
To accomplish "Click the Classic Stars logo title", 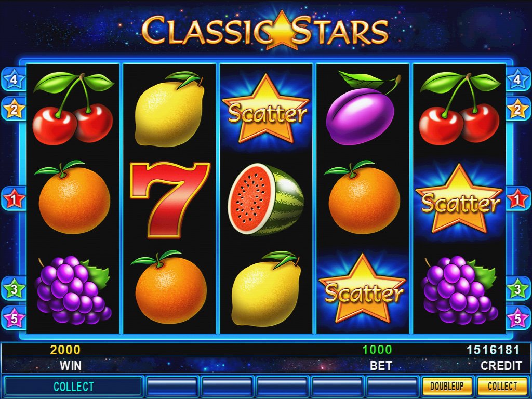I will click(265, 31).
